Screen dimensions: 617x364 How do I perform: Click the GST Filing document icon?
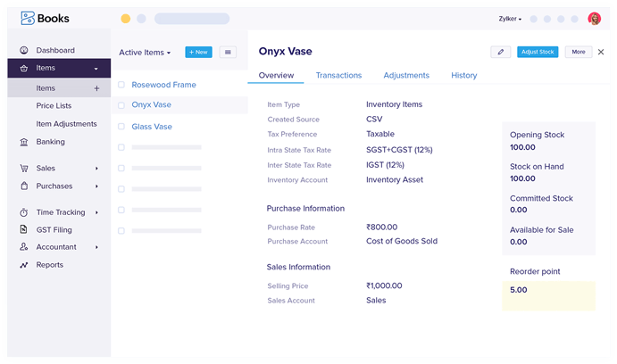[23, 229]
